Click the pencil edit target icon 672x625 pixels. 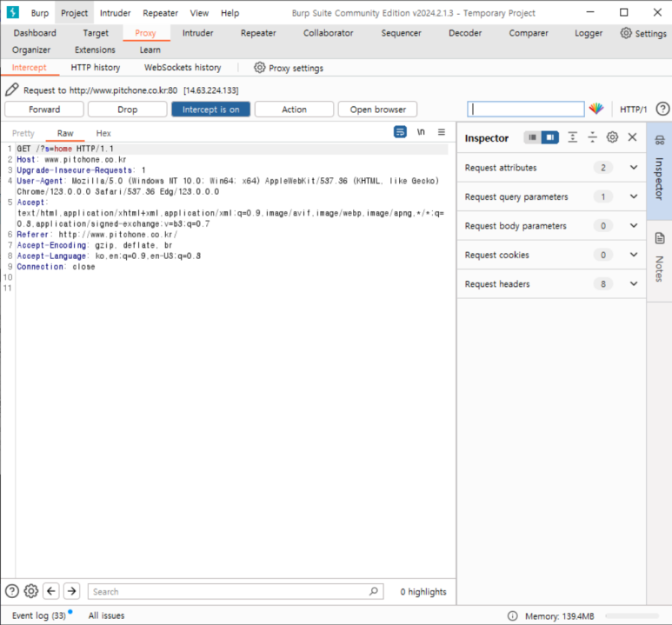[12, 90]
